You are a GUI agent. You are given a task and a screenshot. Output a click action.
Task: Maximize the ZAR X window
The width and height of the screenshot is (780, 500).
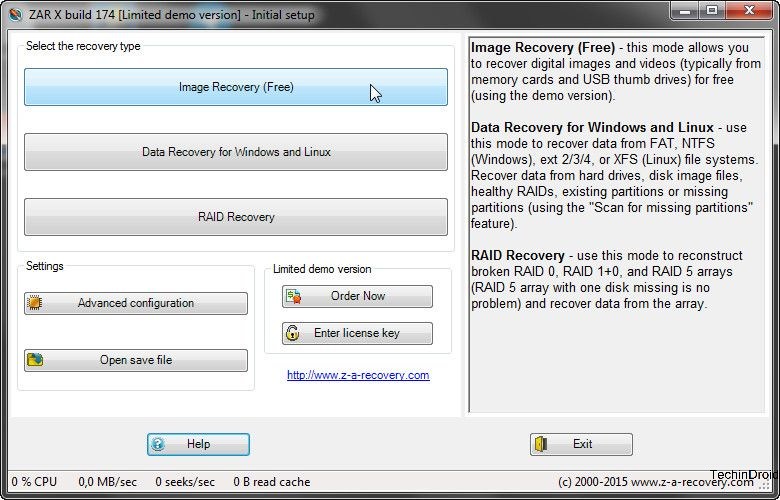coord(712,10)
